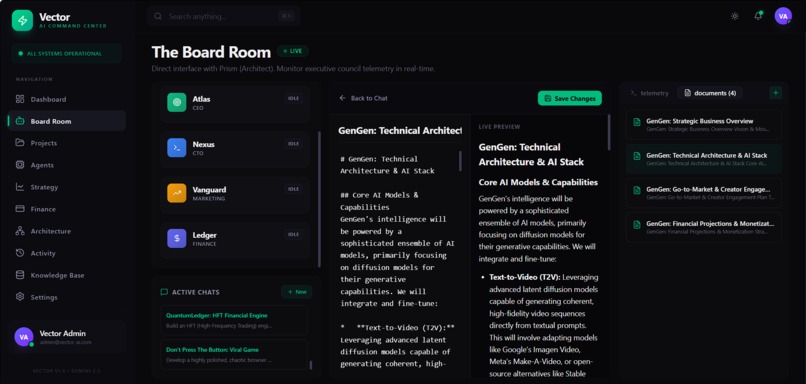Open Activity in the navigation
This screenshot has height=384, width=806.
pos(67,253)
